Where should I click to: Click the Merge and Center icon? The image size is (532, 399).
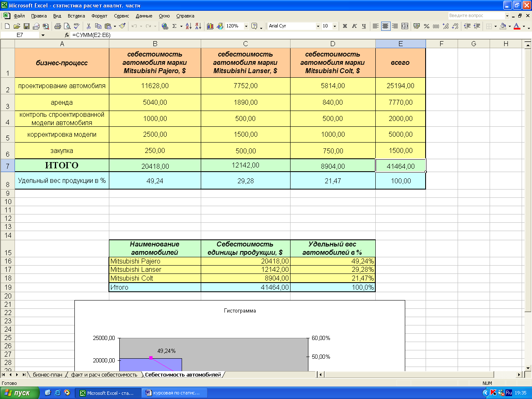[x=405, y=26]
